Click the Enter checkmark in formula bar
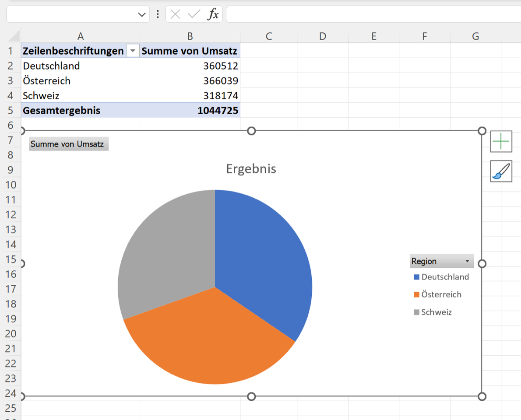The image size is (521, 420). pos(194,14)
